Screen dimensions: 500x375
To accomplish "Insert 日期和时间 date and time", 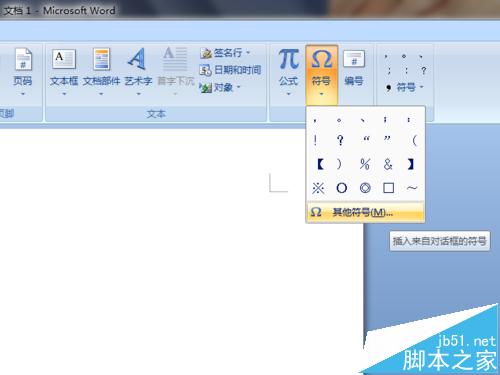I will pyautogui.click(x=230, y=70).
